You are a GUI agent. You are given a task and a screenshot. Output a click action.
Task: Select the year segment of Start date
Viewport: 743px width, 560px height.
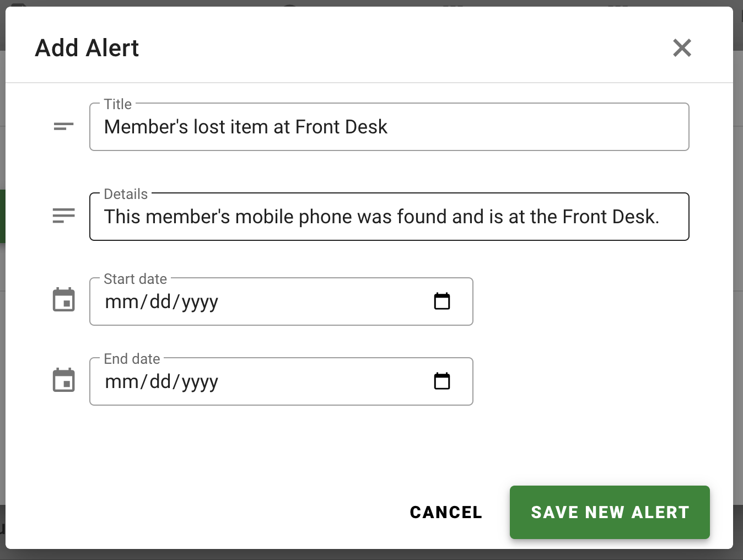tap(200, 302)
